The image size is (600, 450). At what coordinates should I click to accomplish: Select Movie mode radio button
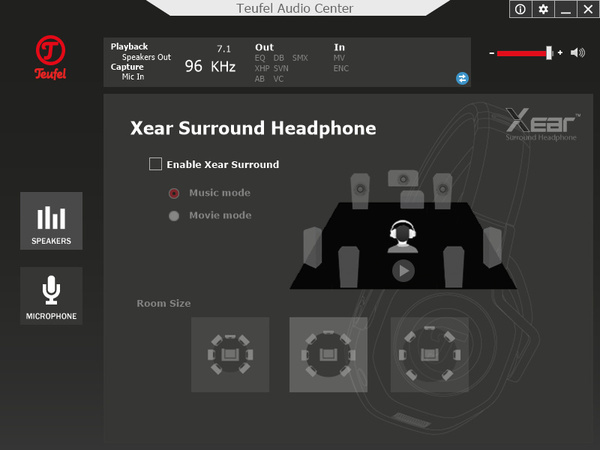[x=174, y=216]
